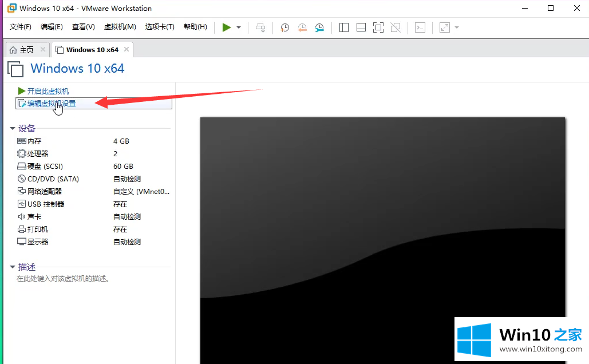The width and height of the screenshot is (589, 364).
Task: Open the 查看(V) menu
Action: (84, 27)
